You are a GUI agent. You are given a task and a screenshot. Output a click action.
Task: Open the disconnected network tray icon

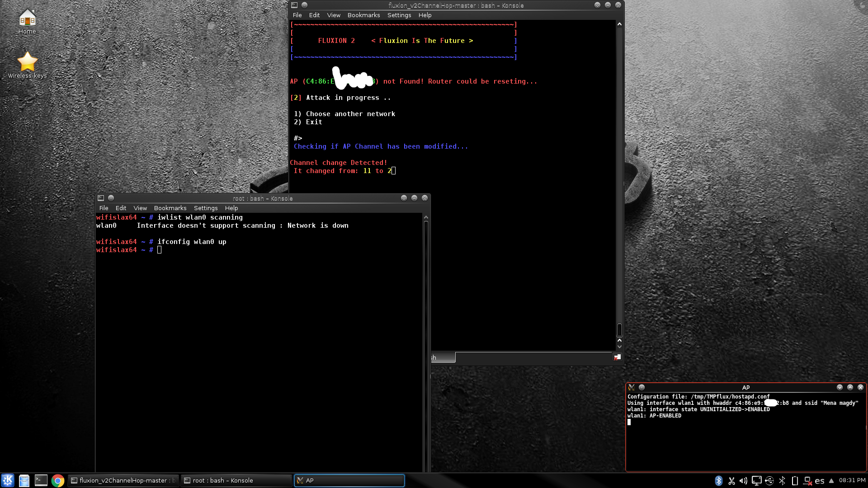tap(807, 481)
